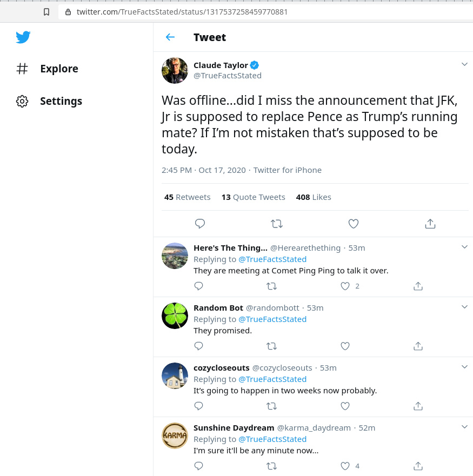Click the @TrueFactsStated handle under Claude Taylor
The height and width of the screenshot is (476, 473).
(x=228, y=76)
